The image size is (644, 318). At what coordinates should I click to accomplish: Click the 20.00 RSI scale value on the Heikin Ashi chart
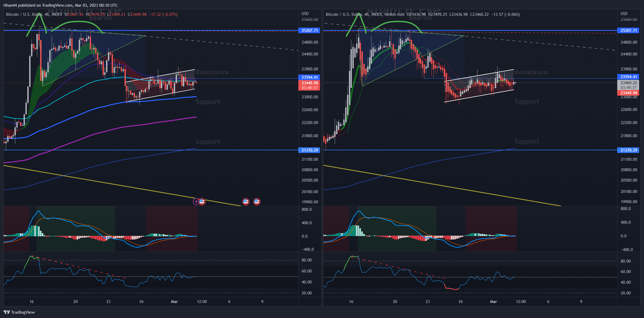pyautogui.click(x=626, y=293)
